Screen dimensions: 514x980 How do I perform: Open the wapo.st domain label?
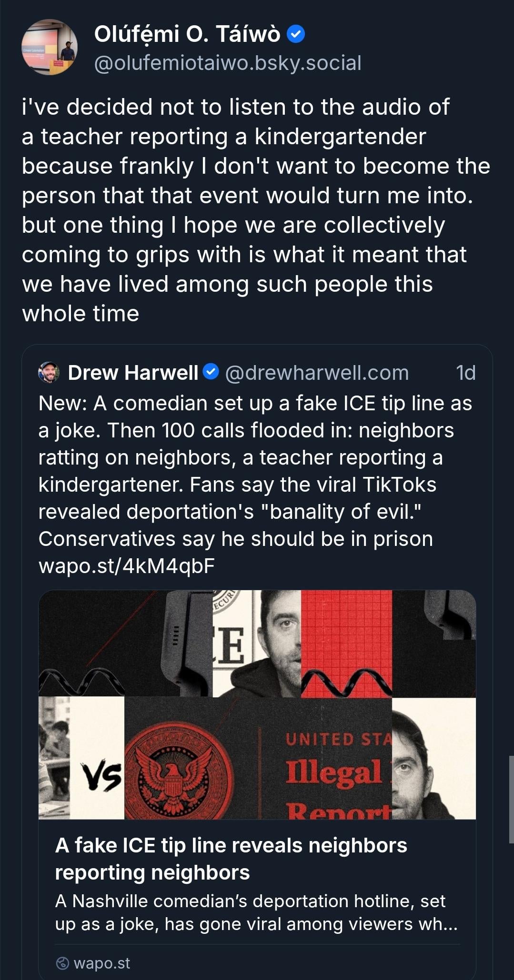[102, 963]
